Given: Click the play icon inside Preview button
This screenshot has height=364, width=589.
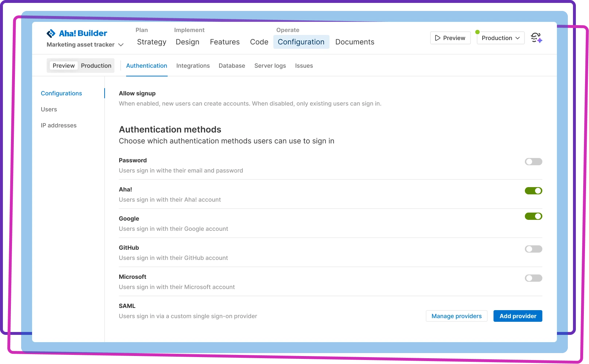Looking at the screenshot, I should tap(437, 38).
